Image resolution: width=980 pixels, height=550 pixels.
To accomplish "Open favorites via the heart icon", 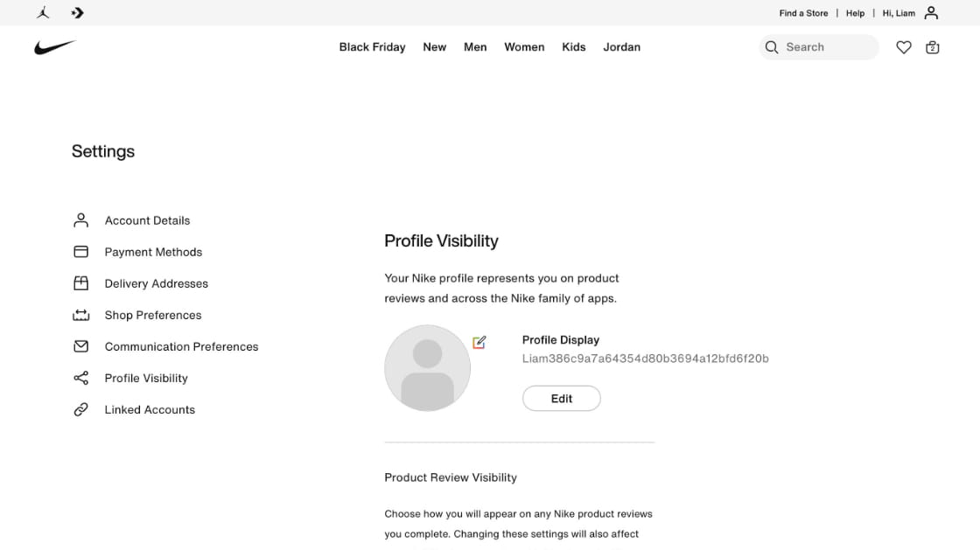I will tap(904, 47).
